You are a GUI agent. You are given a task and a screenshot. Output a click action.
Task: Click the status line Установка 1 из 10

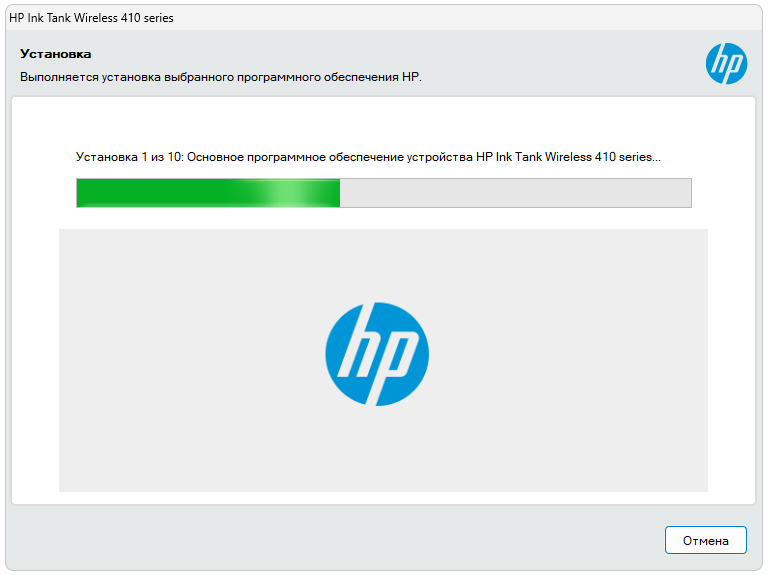(368, 157)
